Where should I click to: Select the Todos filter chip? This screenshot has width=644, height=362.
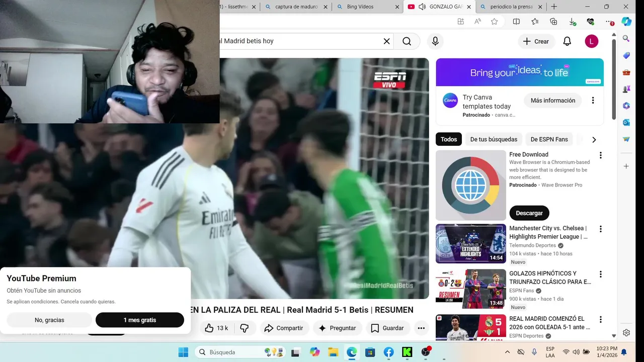pyautogui.click(x=449, y=139)
